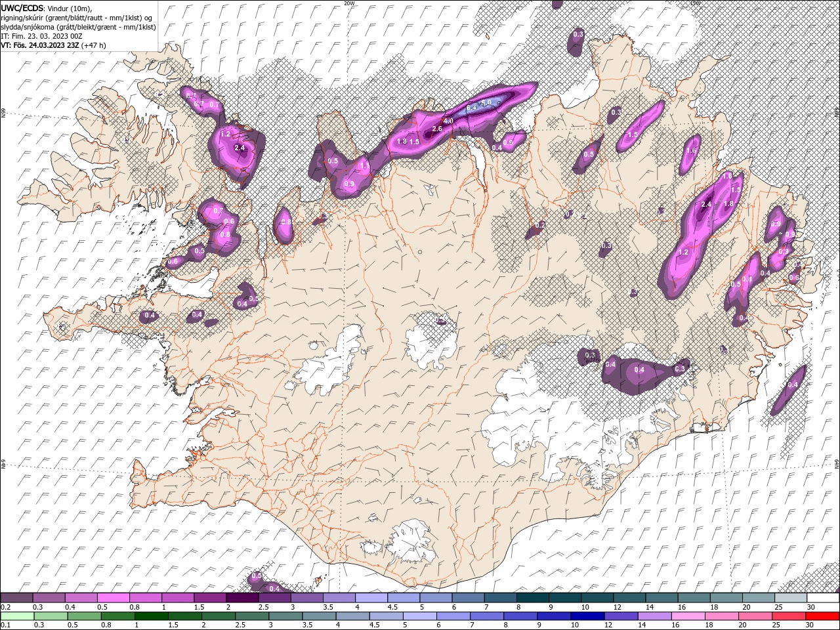This screenshot has width=840, height=630.
Task: Click the '2.6' precipitation value on the map
Action: click(x=437, y=129)
